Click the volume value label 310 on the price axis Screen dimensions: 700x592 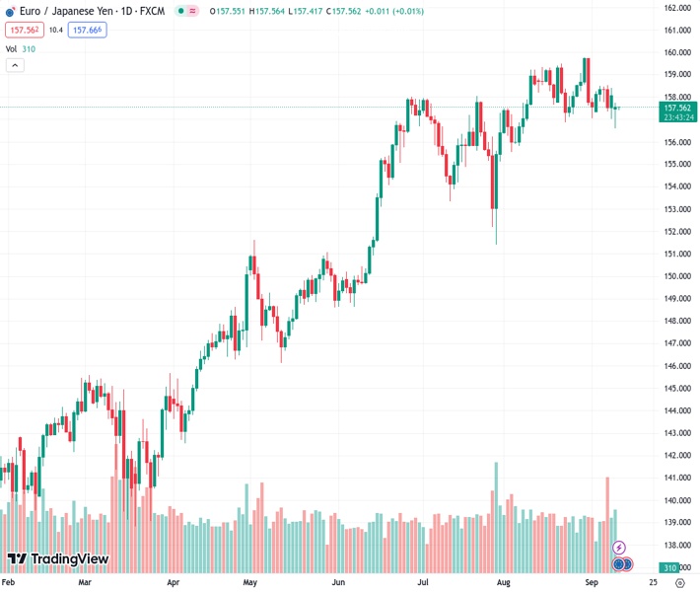(670, 567)
